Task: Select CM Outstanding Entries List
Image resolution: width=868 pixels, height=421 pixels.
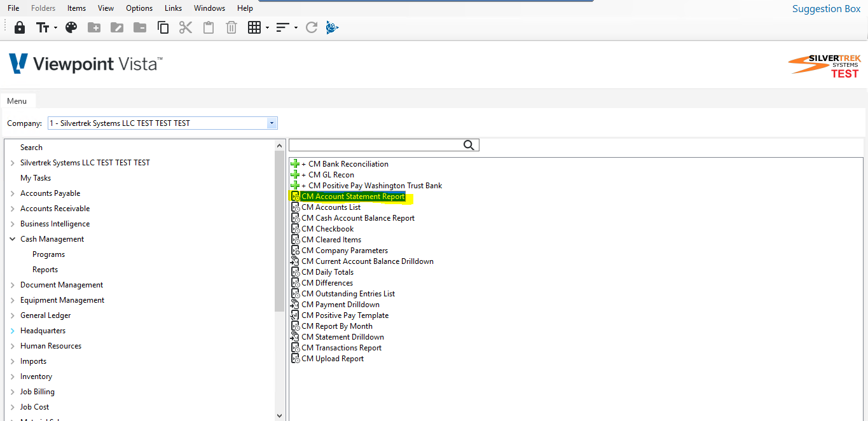Action: 348,294
